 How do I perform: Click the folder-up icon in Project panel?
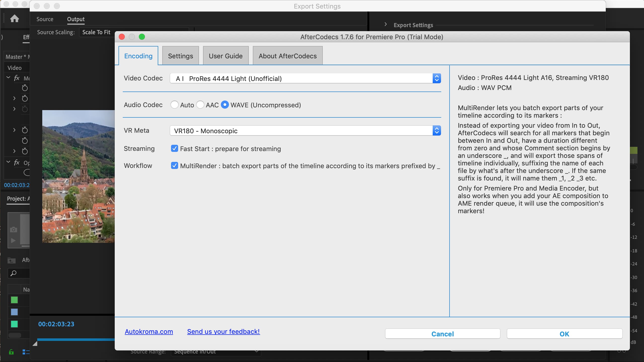pyautogui.click(x=11, y=260)
